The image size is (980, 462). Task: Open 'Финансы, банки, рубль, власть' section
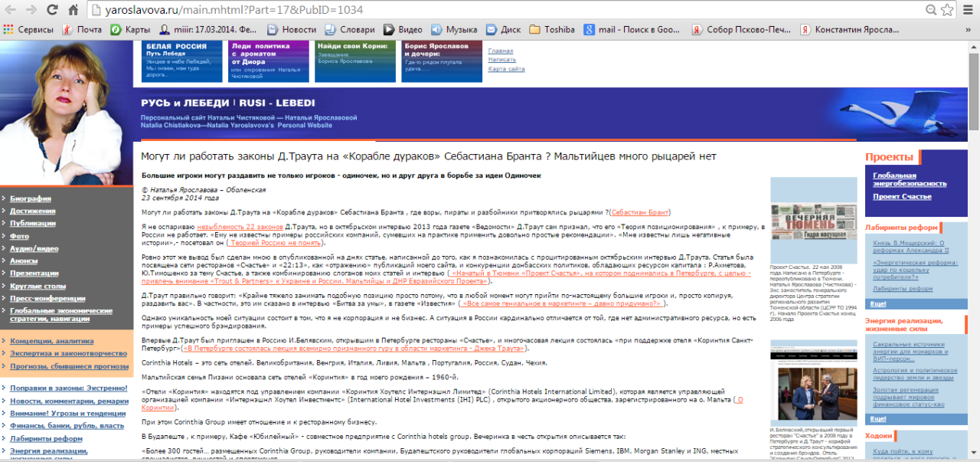[67, 425]
